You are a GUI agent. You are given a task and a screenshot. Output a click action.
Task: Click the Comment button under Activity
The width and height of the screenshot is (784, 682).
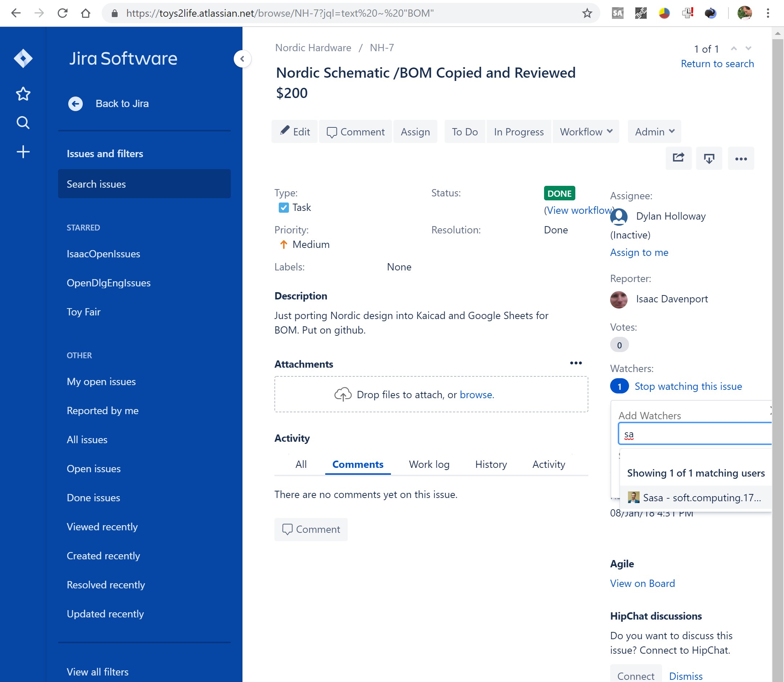(311, 530)
